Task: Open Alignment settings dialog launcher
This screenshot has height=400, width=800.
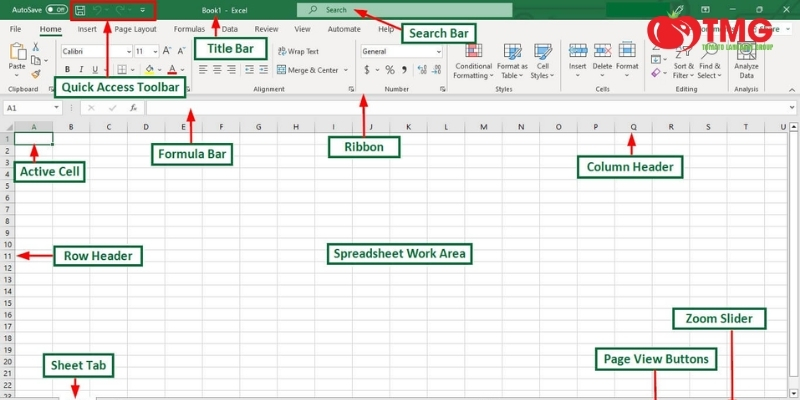Action: (351, 89)
